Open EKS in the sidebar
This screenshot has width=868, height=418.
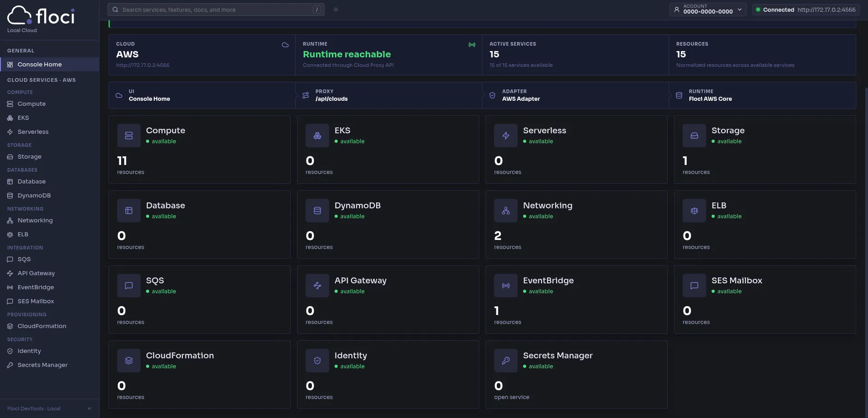tap(50, 118)
